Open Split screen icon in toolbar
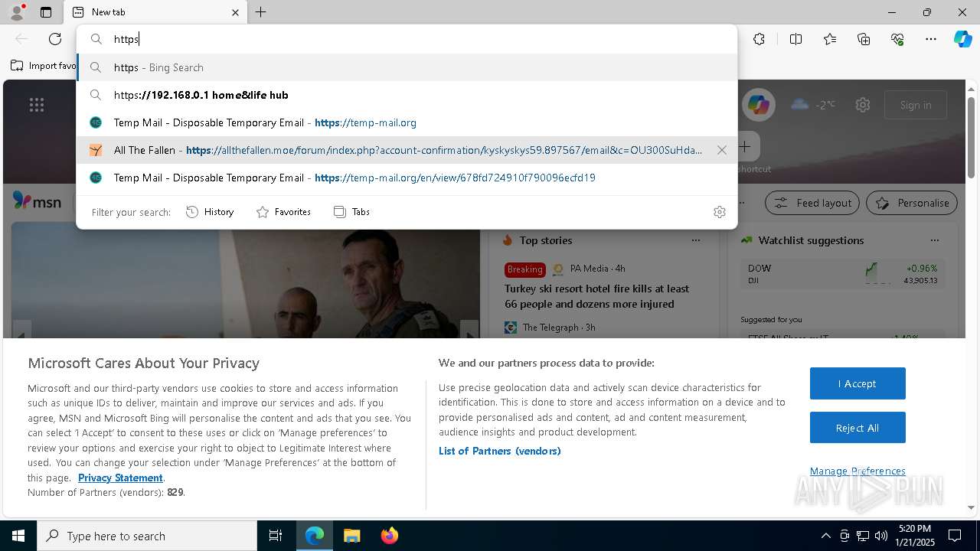Viewport: 980px width, 551px height. [795, 39]
